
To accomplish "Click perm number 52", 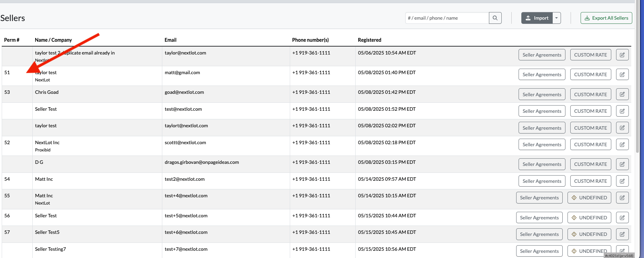I will (7, 142).
